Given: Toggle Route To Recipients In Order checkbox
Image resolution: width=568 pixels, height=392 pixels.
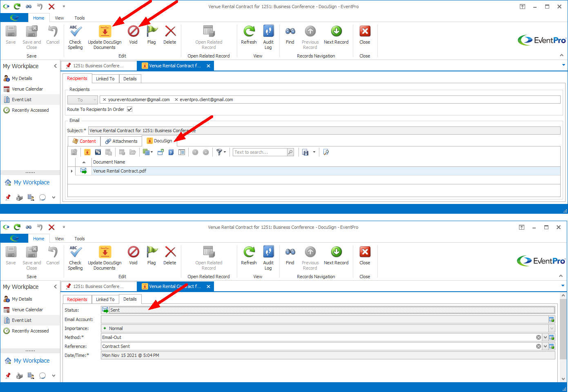Looking at the screenshot, I should [x=129, y=109].
